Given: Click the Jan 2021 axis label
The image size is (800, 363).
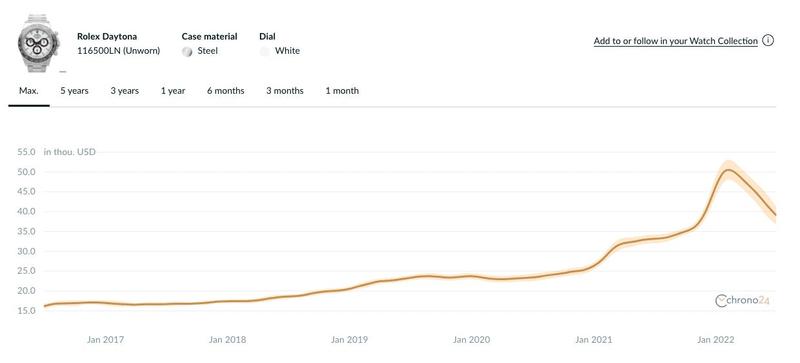Looking at the screenshot, I should 594,340.
